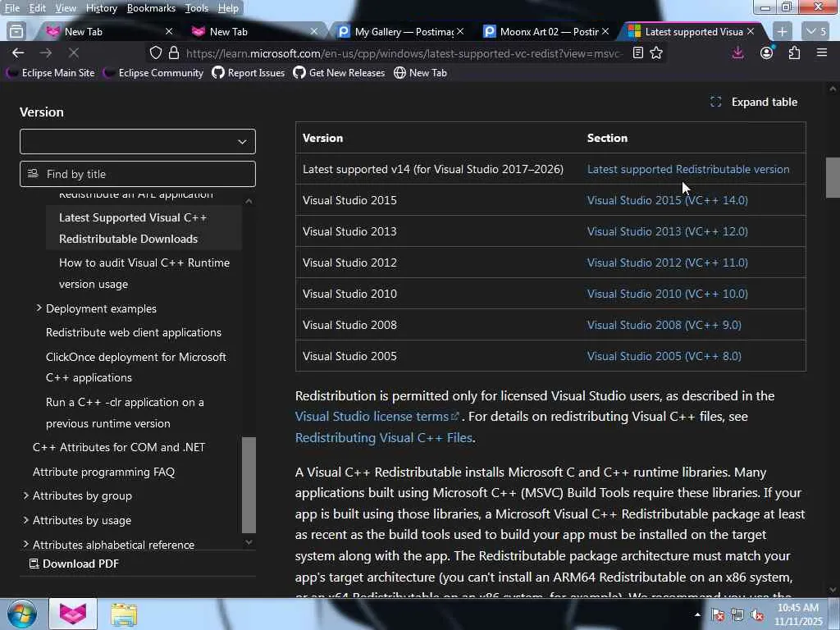The width and height of the screenshot is (840, 630).
Task: Open Get New Releases bookmark
Action: click(x=339, y=73)
